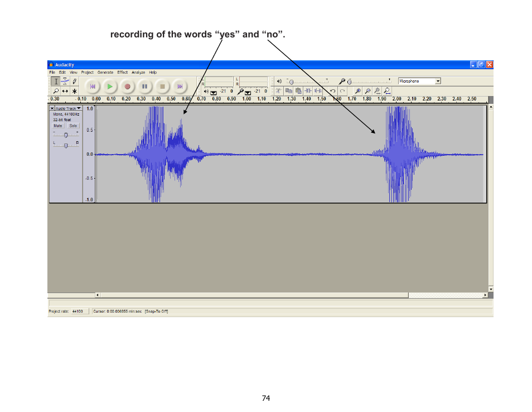The height and width of the screenshot is (412, 532).
Task: Open the Project menu
Action: point(87,73)
